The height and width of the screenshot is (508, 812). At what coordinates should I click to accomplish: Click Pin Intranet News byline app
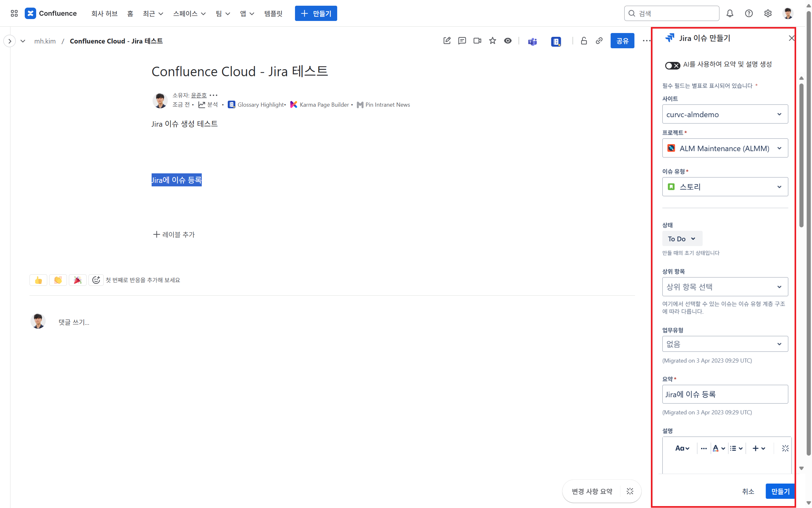click(x=383, y=104)
